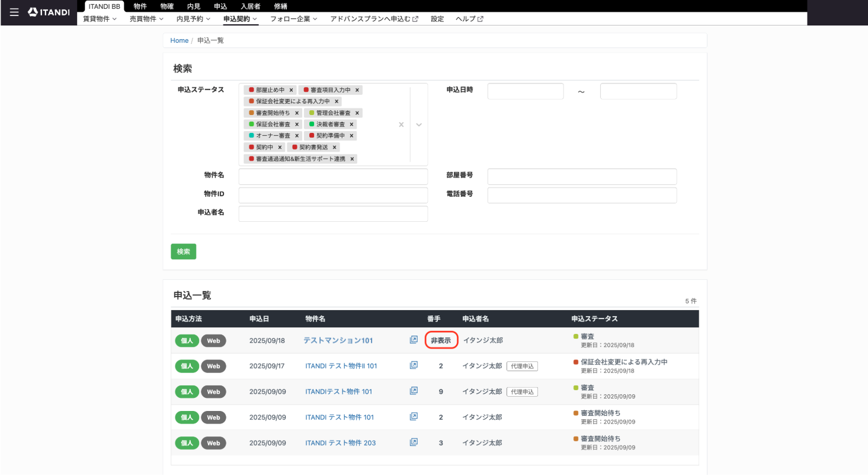Open ITANDI テスト物件II 101 property link

[x=341, y=366]
